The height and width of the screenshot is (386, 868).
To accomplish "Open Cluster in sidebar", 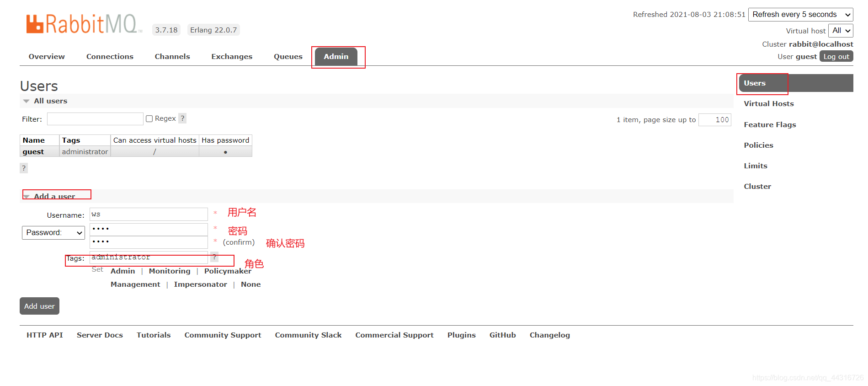I will pyautogui.click(x=757, y=187).
